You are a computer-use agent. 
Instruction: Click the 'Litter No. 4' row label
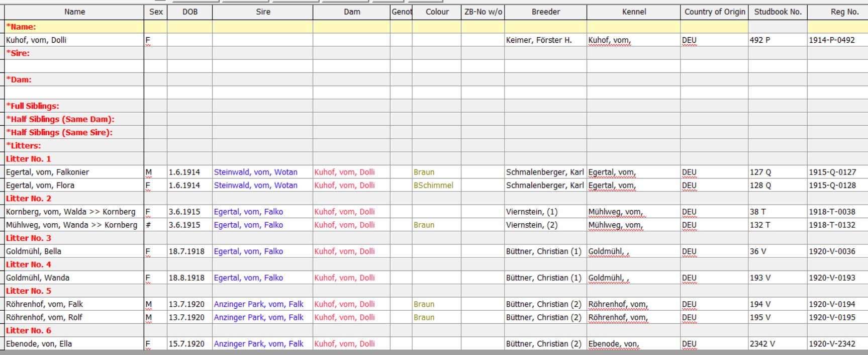tap(29, 264)
